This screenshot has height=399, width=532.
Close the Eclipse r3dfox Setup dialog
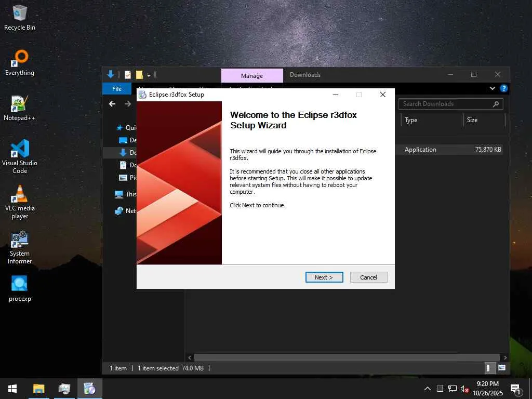pos(383,95)
